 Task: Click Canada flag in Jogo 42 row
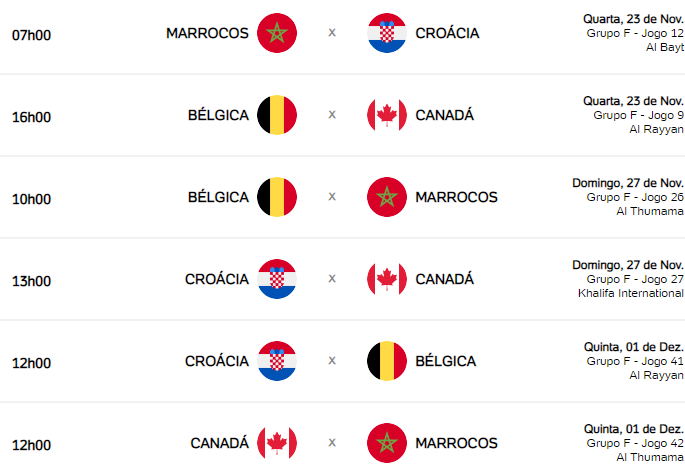pyautogui.click(x=277, y=443)
